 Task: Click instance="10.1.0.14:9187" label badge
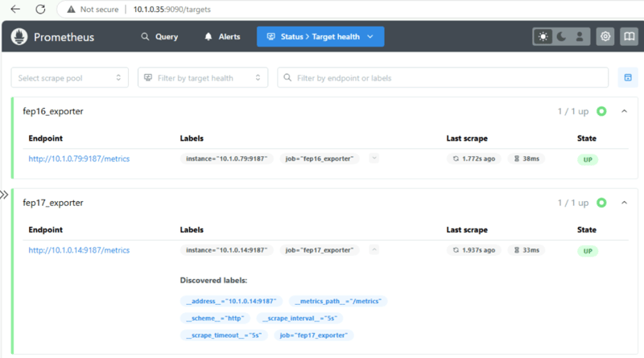click(227, 250)
